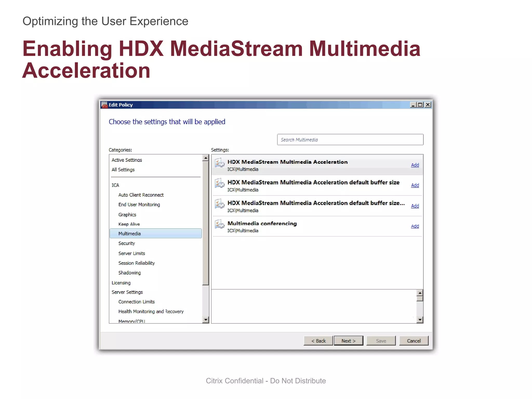Image resolution: width=532 pixels, height=399 pixels.
Task: Click the Multimedia conferencing setting icon
Action: [220, 224]
